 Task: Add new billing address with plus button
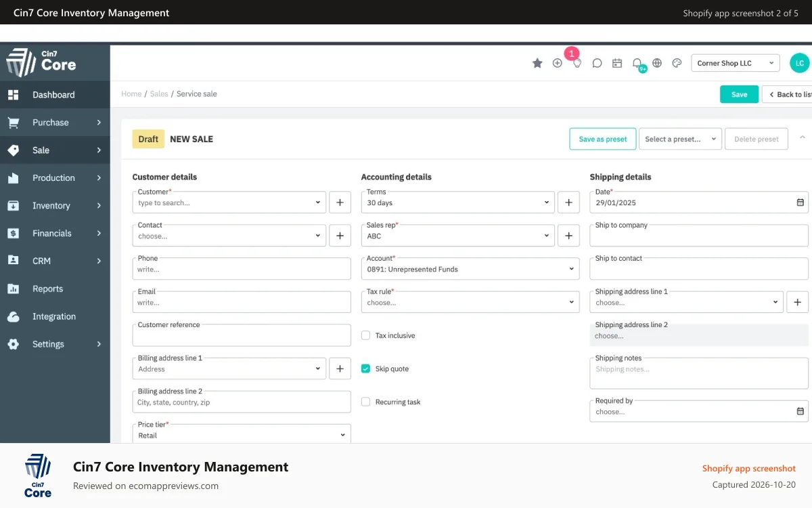click(340, 368)
